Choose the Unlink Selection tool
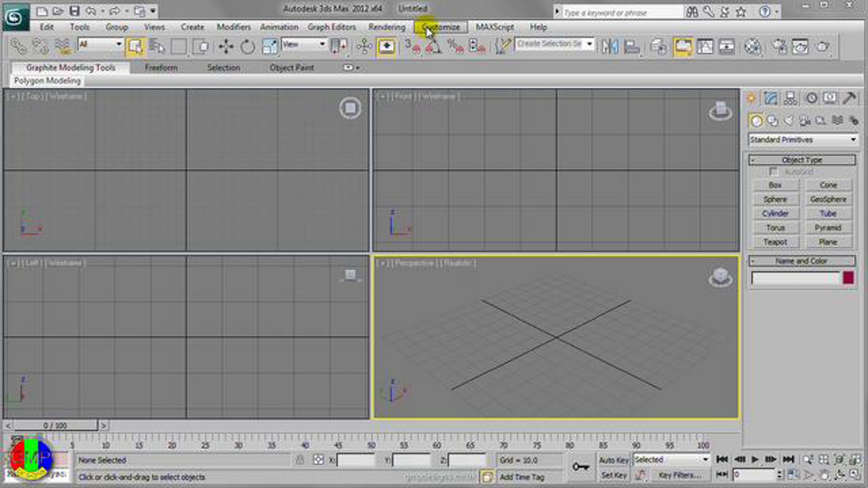The width and height of the screenshot is (868, 488). pyautogui.click(x=40, y=47)
